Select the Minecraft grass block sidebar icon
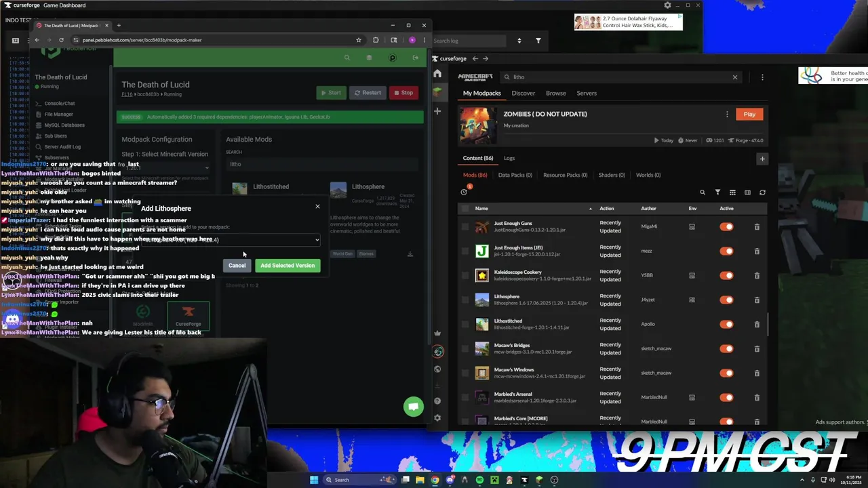Screen dimensions: 868x488 point(437,91)
